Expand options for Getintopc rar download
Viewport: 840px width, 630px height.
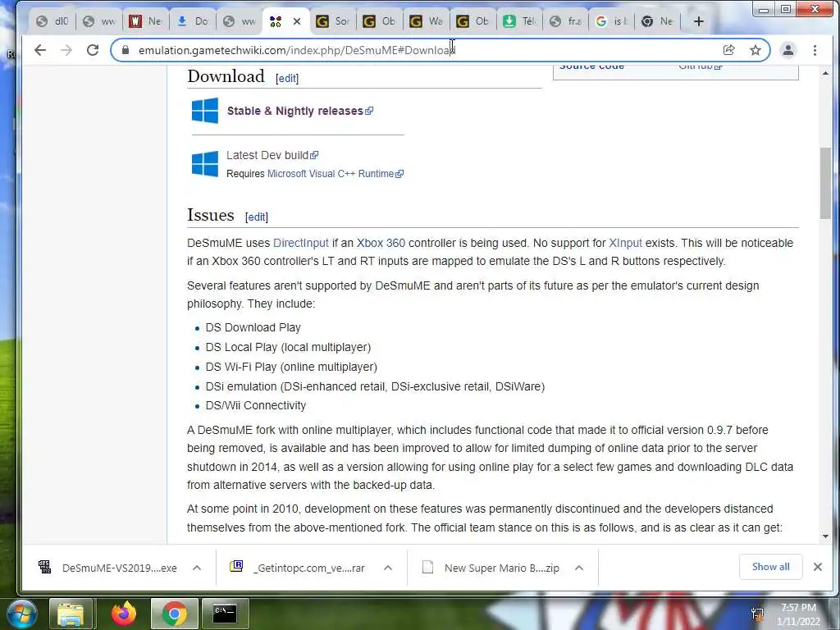[388, 568]
